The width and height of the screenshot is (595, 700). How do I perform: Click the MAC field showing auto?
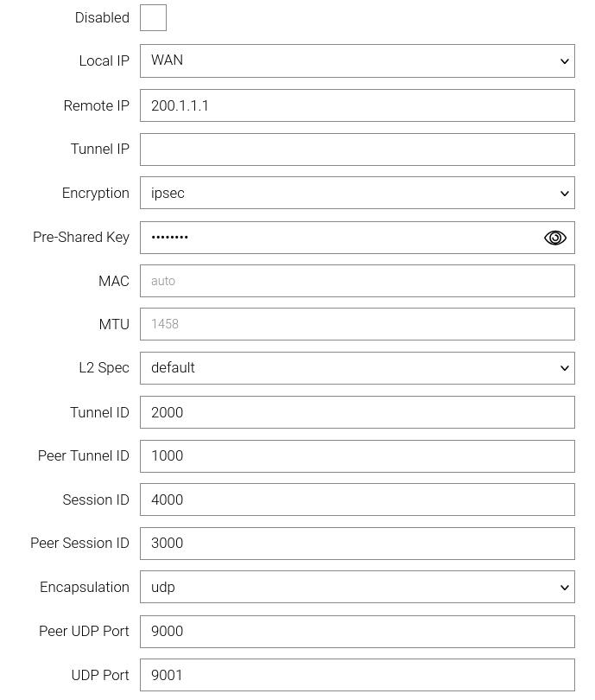pos(357,281)
